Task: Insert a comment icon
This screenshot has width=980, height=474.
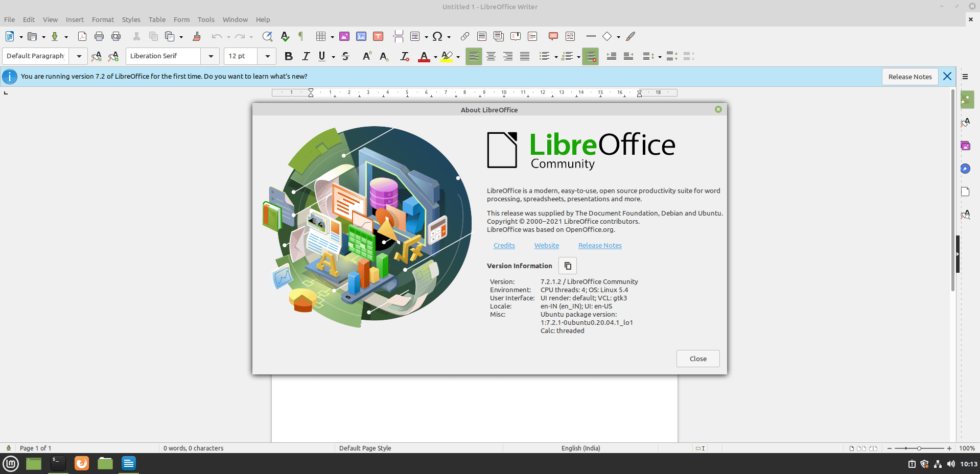Action: coord(553,36)
